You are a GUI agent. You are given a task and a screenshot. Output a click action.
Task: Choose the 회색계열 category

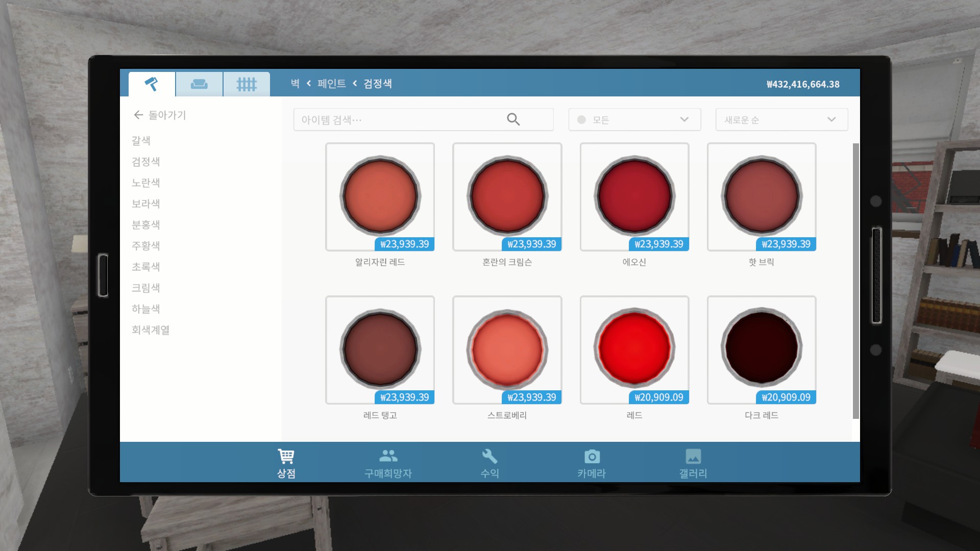(151, 330)
